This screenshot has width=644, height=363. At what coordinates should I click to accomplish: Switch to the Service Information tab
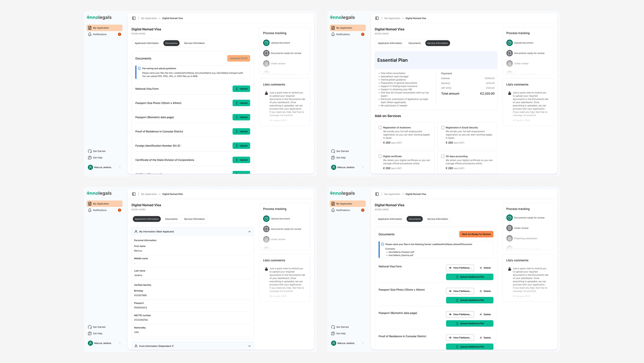[194, 43]
